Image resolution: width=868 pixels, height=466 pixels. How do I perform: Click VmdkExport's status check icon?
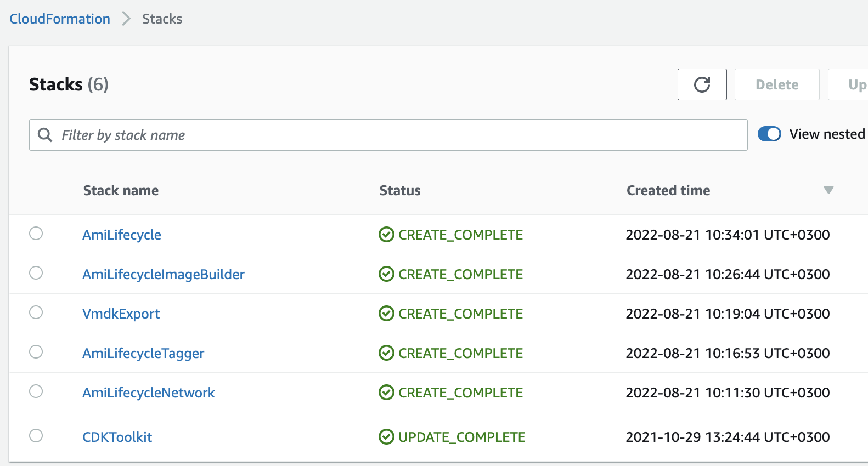pos(386,314)
